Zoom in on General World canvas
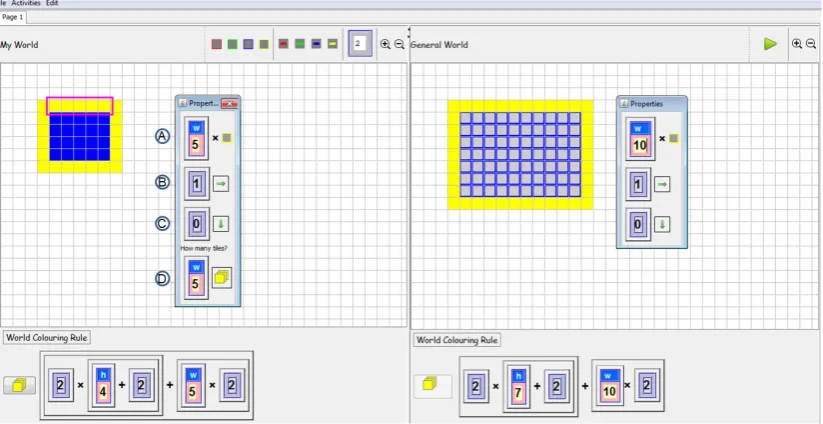823x424 pixels. tap(797, 44)
